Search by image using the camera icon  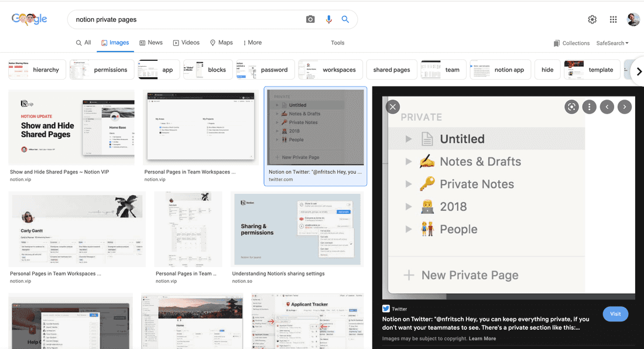[x=310, y=19]
